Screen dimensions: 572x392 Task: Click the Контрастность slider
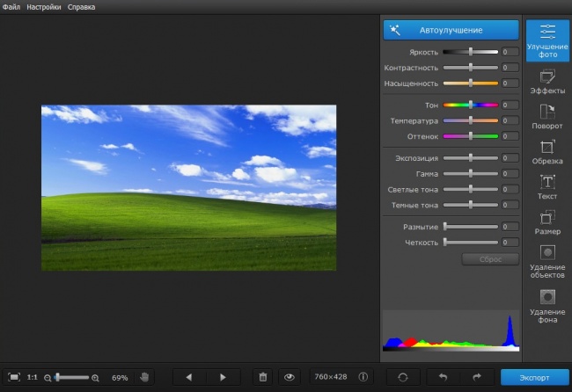[x=471, y=68]
